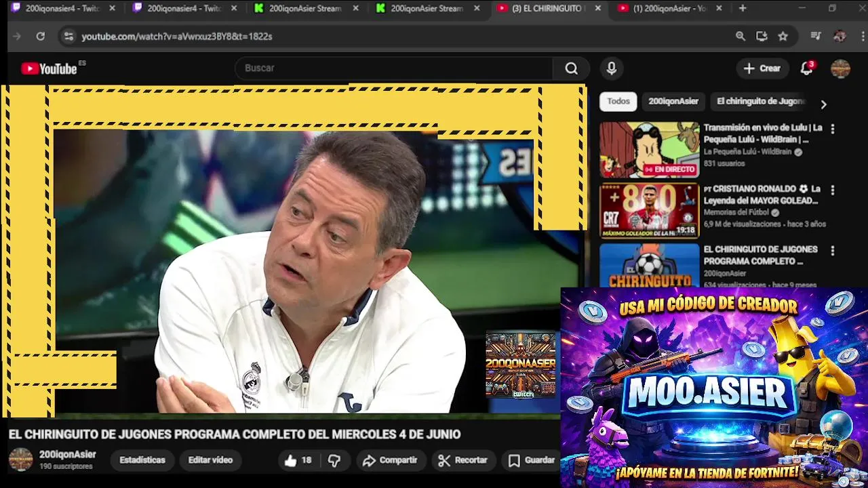Select the 200iqonAsier filter chip
The image size is (868, 488).
(x=673, y=102)
